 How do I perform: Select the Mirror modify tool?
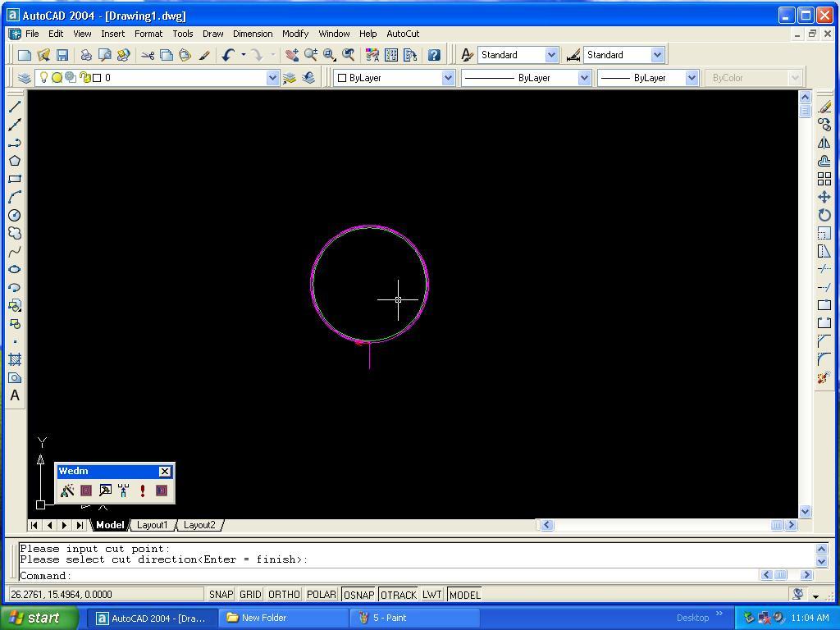click(824, 143)
